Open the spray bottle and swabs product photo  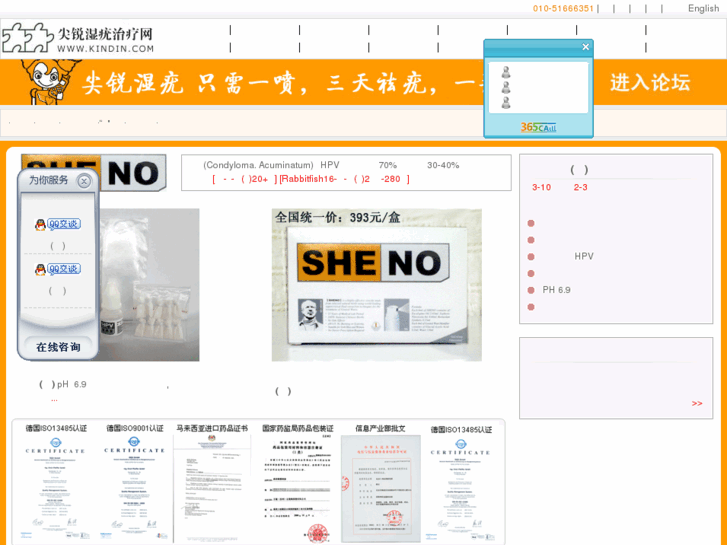click(x=149, y=284)
